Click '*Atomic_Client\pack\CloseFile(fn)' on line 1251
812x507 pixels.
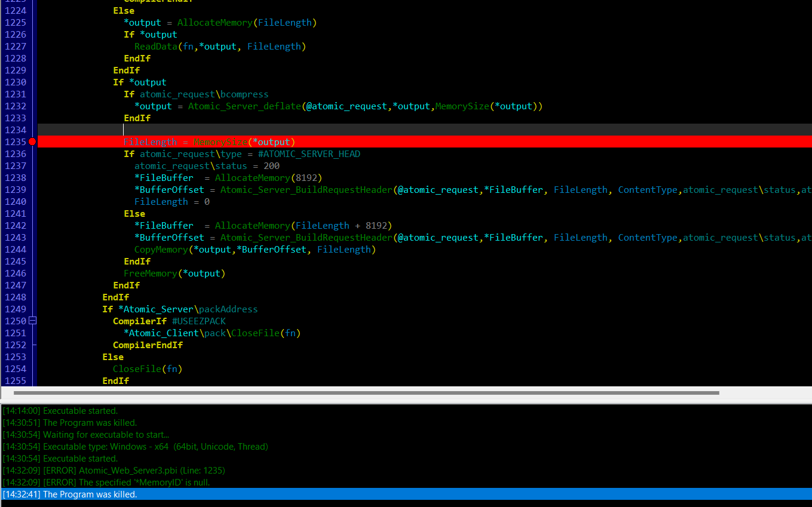tap(212, 333)
